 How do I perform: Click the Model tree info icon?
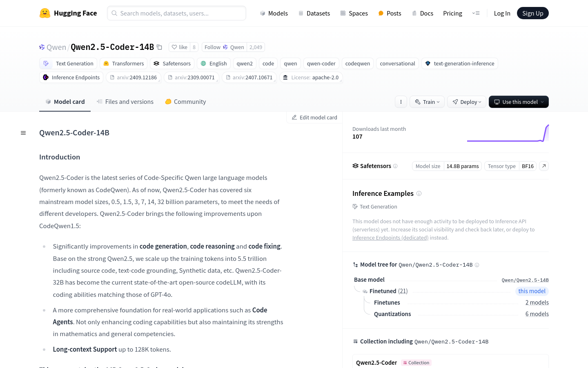coord(477,265)
